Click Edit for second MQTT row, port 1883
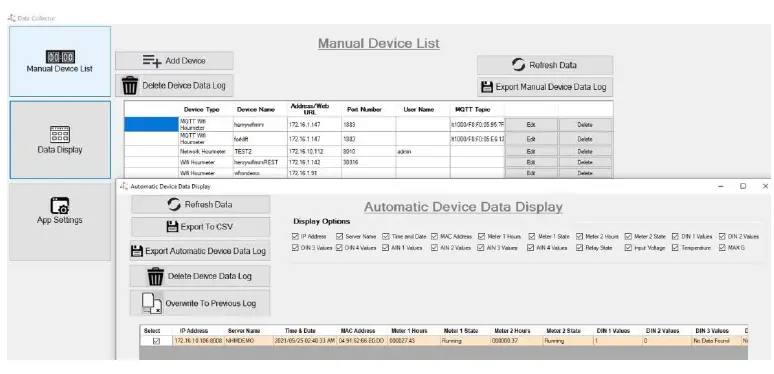The height and width of the screenshot is (374, 774). click(531, 139)
